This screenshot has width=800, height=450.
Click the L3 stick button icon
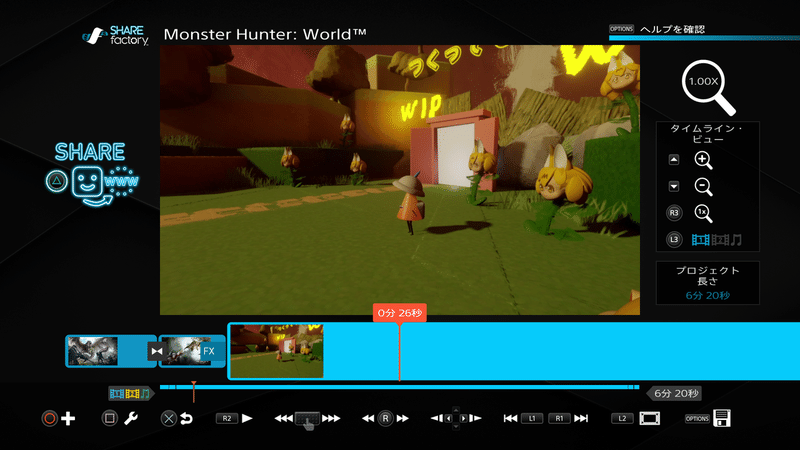[674, 240]
